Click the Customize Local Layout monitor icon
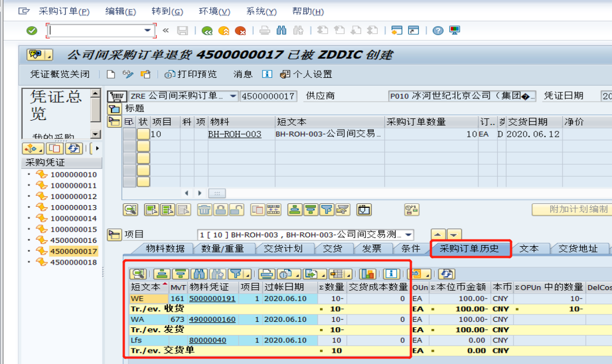Screen dimensions: 612x364 (x=455, y=31)
